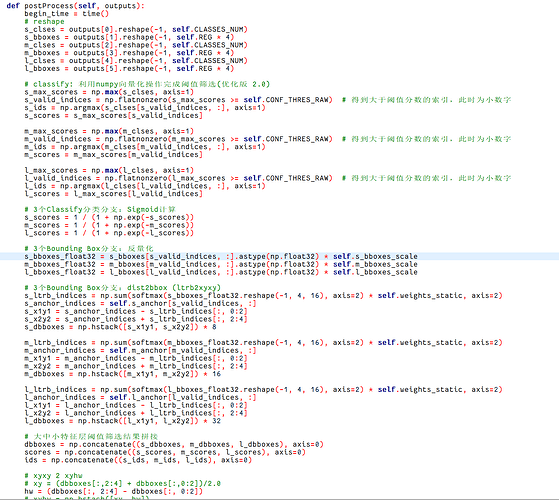Click line 's_dbboxes = np.hstack' times 8

click(120, 327)
